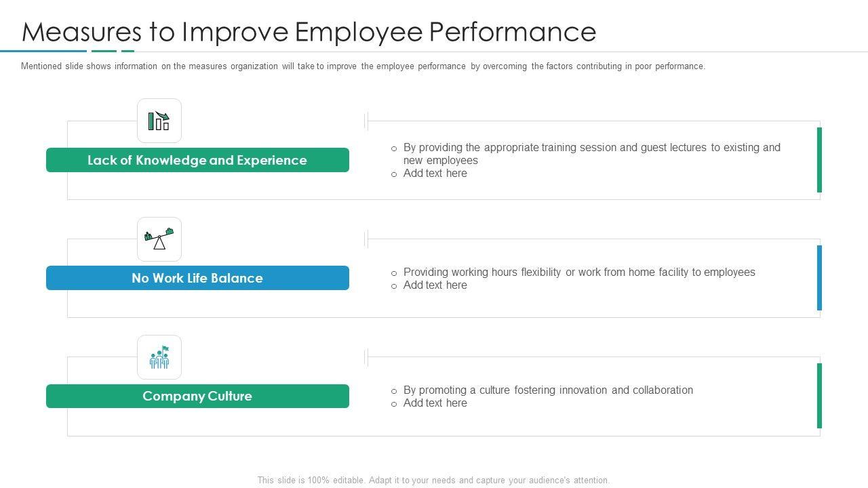Select the Company Culture green label
The width and height of the screenshot is (868, 488).
click(197, 396)
